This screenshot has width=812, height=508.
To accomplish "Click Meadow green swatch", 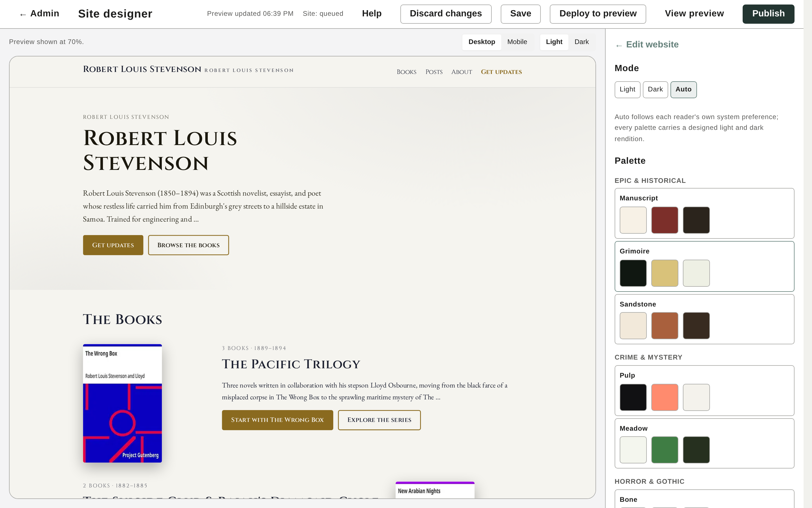I will point(664,450).
